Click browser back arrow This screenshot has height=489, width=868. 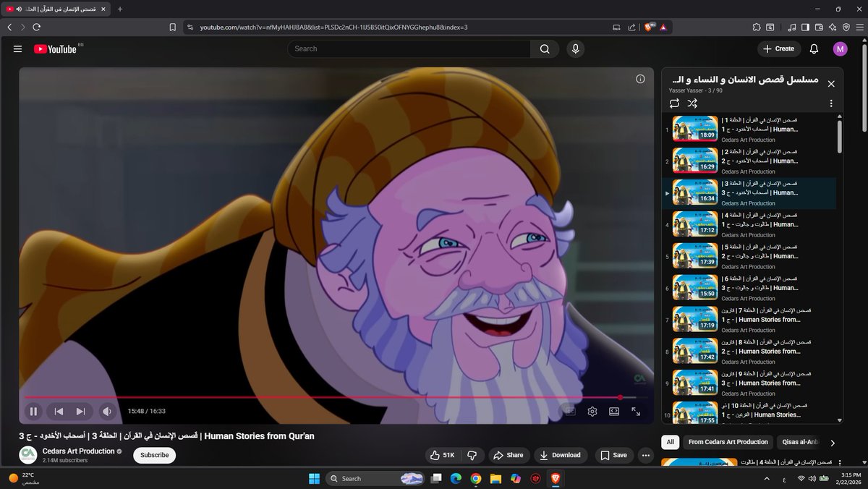pyautogui.click(x=9, y=27)
